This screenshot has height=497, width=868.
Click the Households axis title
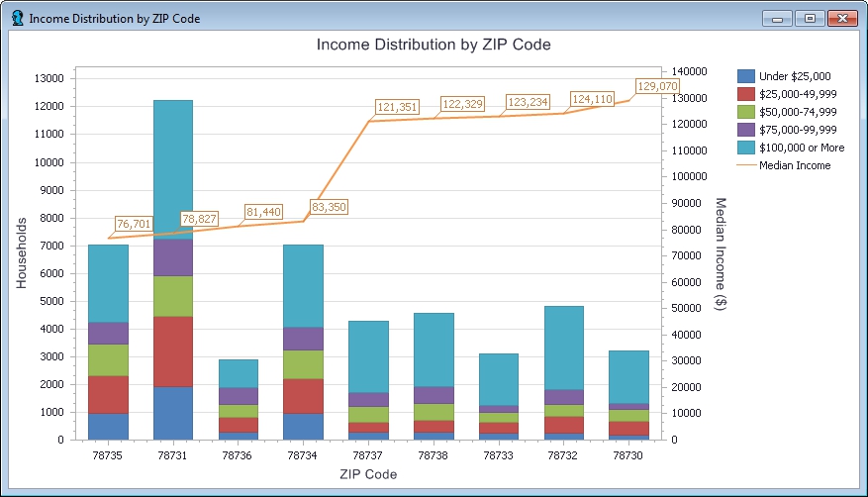coord(22,252)
